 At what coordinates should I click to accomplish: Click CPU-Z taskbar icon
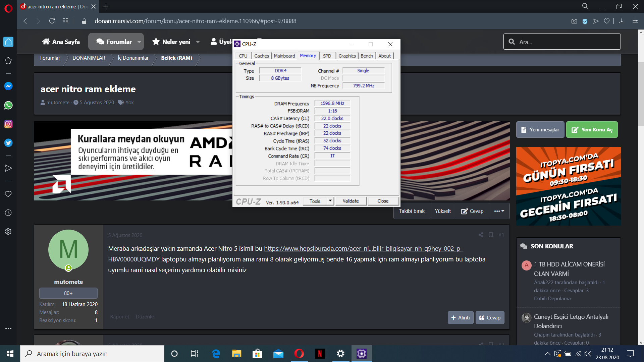[362, 354]
